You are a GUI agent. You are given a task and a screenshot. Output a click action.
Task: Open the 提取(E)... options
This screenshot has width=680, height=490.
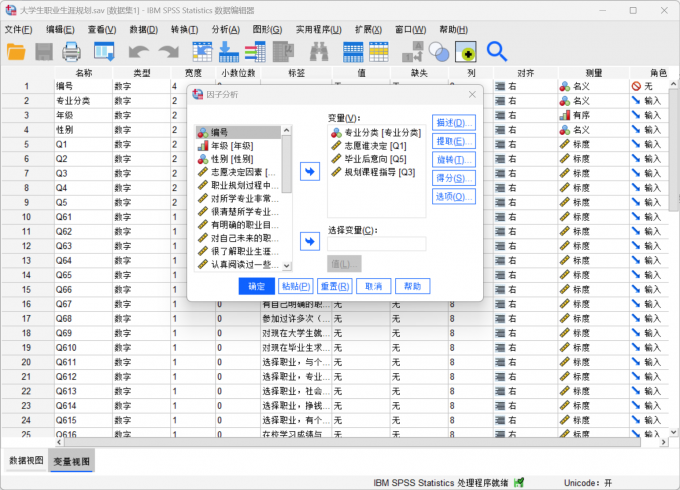tap(453, 141)
